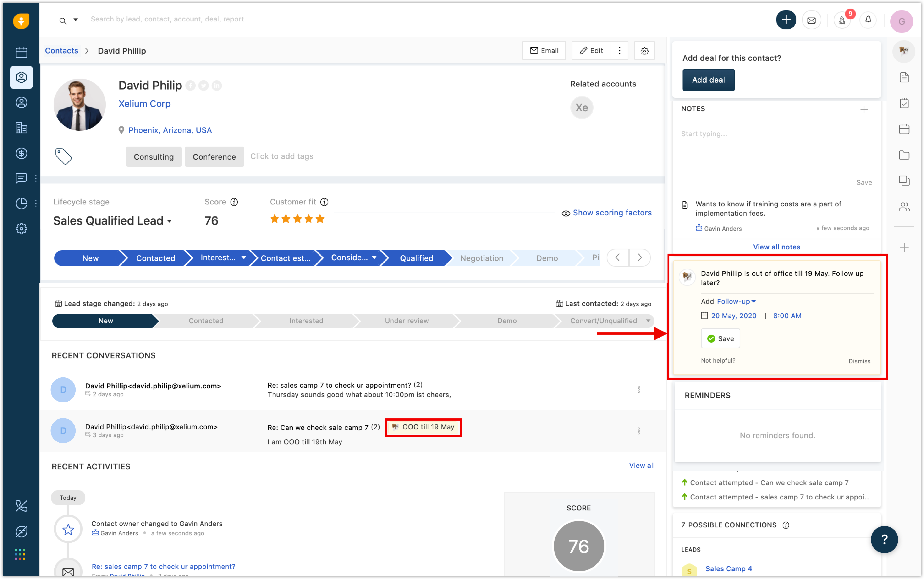Show scoring factors via eye icon
924x579 pixels.
[x=566, y=213]
